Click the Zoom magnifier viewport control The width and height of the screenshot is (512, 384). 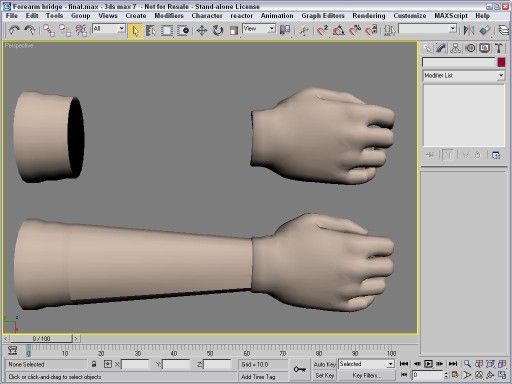(467, 364)
